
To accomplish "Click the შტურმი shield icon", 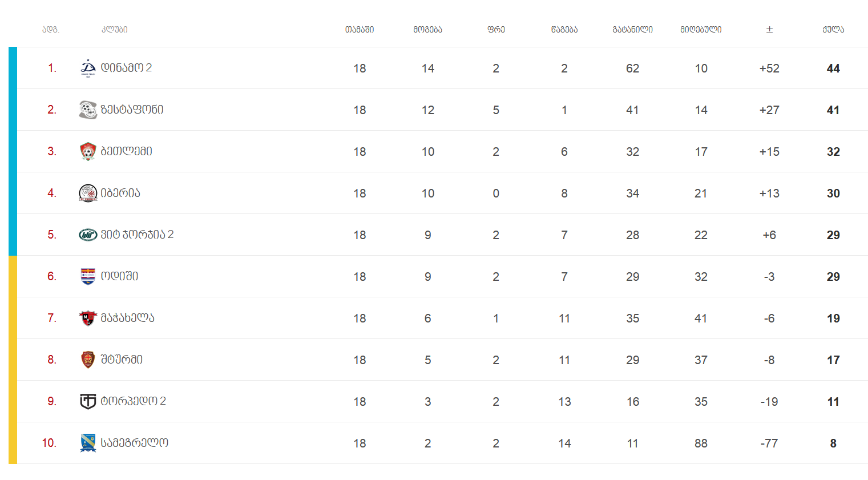I will click(88, 360).
